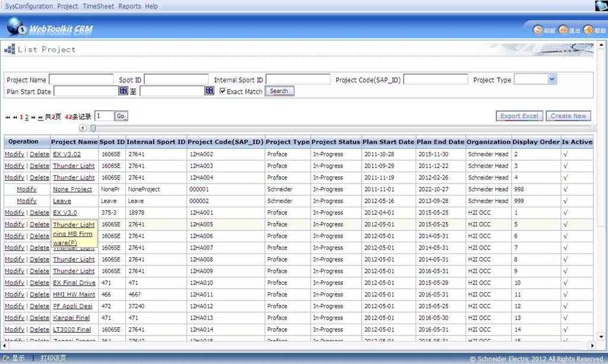Go to next page of records
Screen dimensions: 608x364
click(33, 117)
